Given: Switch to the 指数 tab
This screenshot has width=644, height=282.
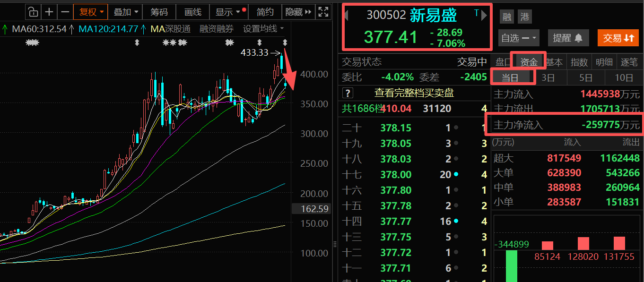Looking at the screenshot, I should [579, 62].
